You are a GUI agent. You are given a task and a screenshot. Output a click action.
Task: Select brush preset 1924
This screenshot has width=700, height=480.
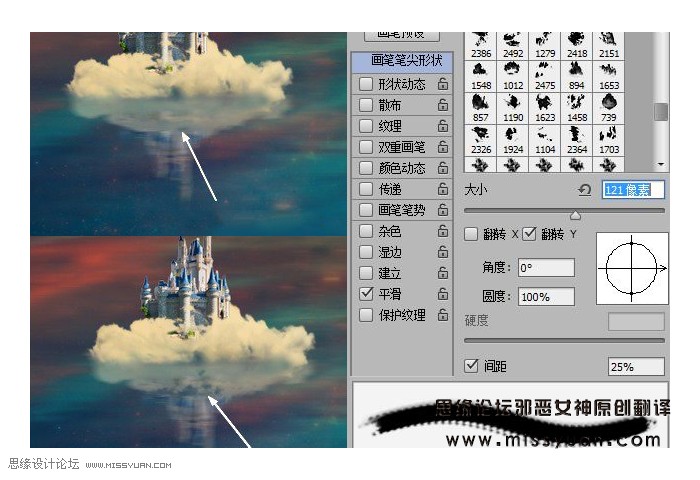pyautogui.click(x=513, y=141)
